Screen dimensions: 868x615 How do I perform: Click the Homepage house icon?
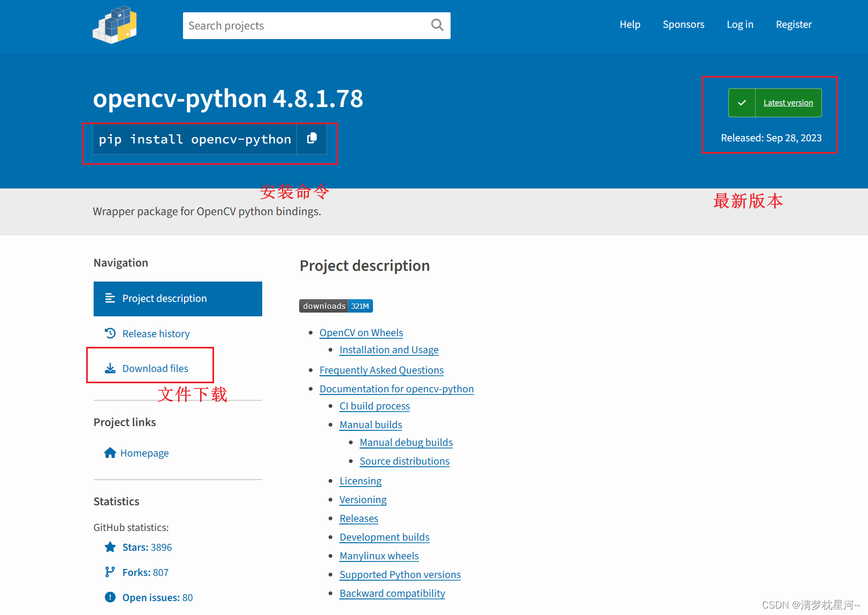(x=110, y=453)
